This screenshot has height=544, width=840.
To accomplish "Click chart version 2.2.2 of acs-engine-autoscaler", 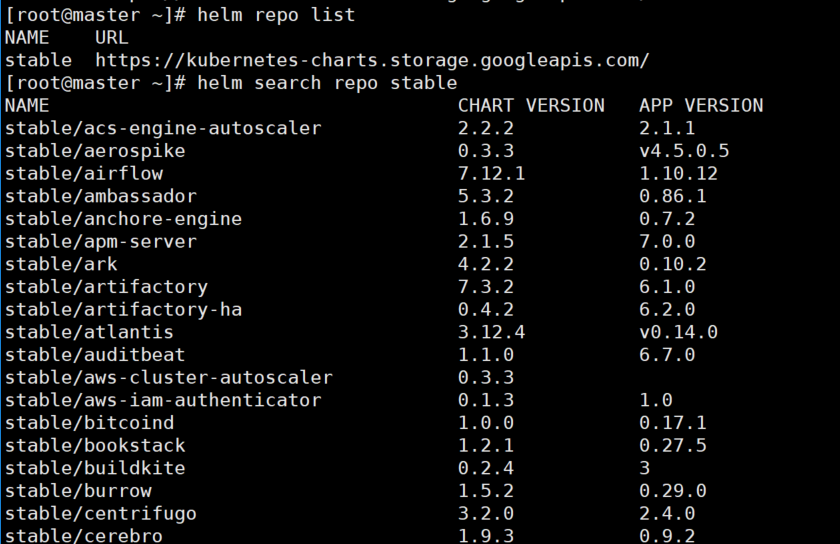I will (486, 129).
